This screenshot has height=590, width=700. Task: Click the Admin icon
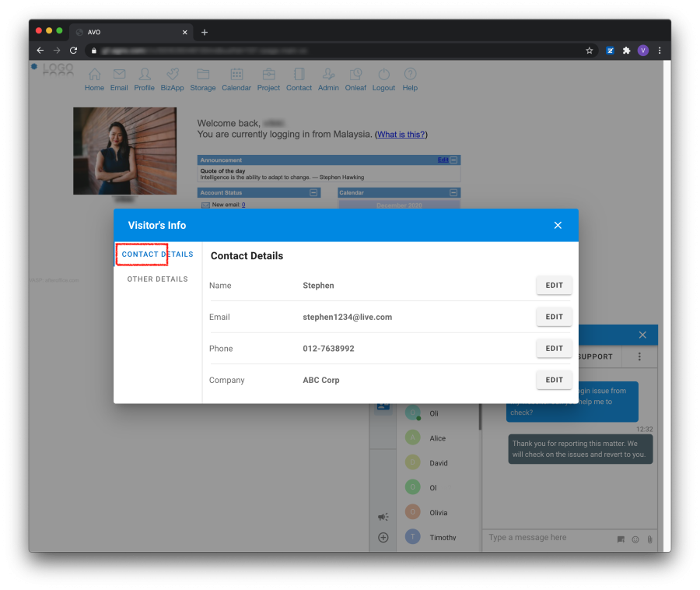coord(328,78)
